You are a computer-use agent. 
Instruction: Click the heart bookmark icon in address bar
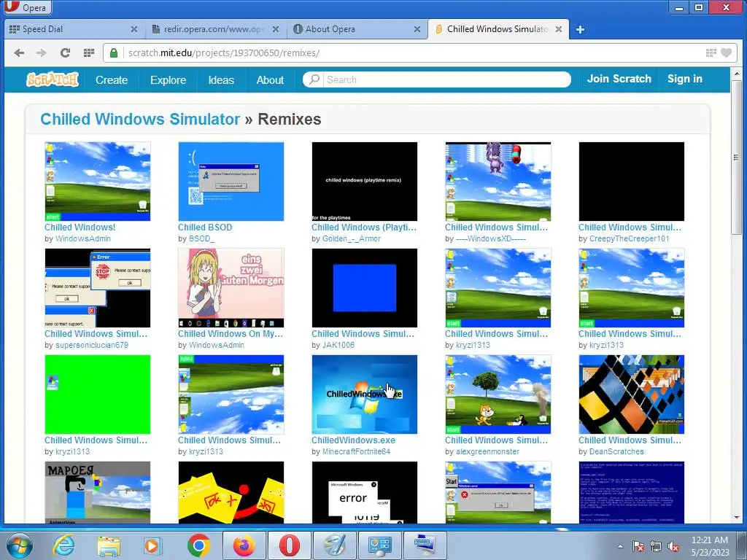(x=726, y=52)
